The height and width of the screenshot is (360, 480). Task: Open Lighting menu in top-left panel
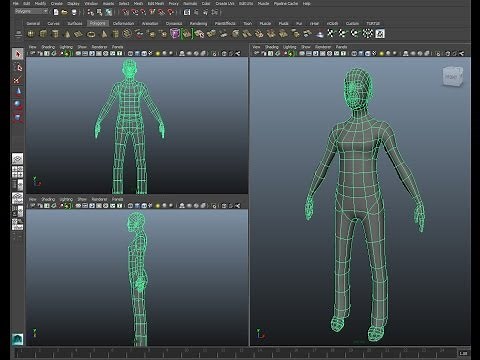tap(66, 47)
